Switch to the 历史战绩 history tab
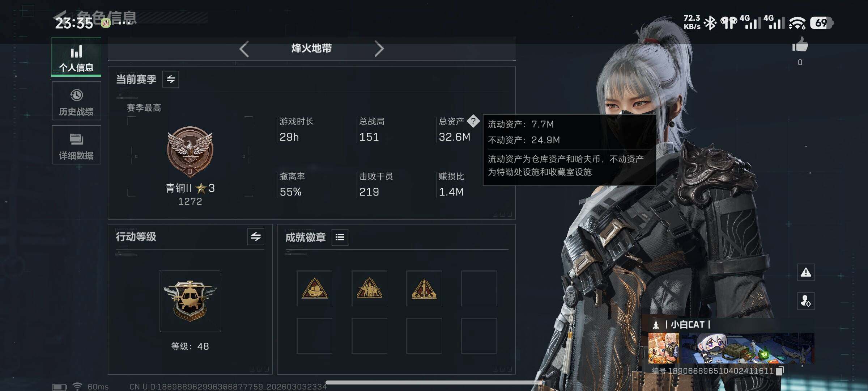Viewport: 868px width, 391px height. (x=76, y=101)
